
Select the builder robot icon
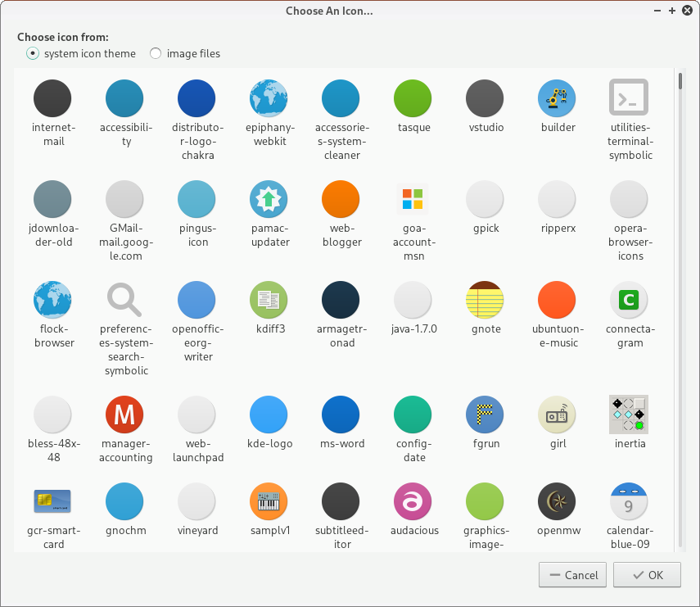coord(557,99)
